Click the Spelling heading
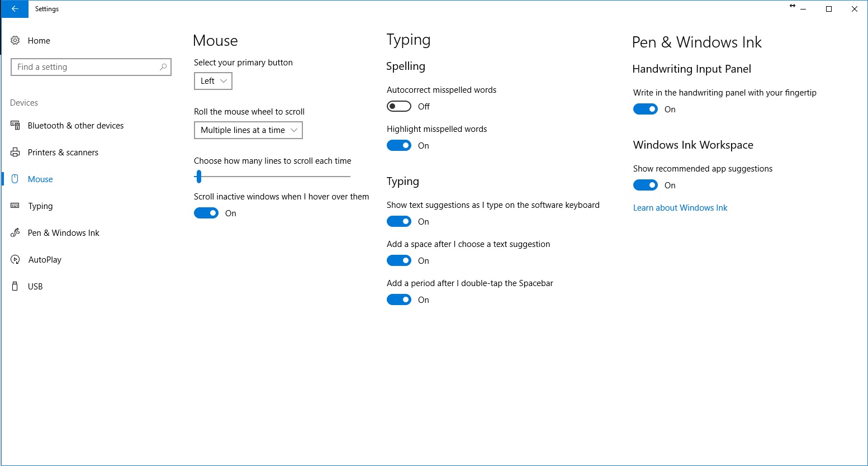The height and width of the screenshot is (466, 868). coord(406,66)
